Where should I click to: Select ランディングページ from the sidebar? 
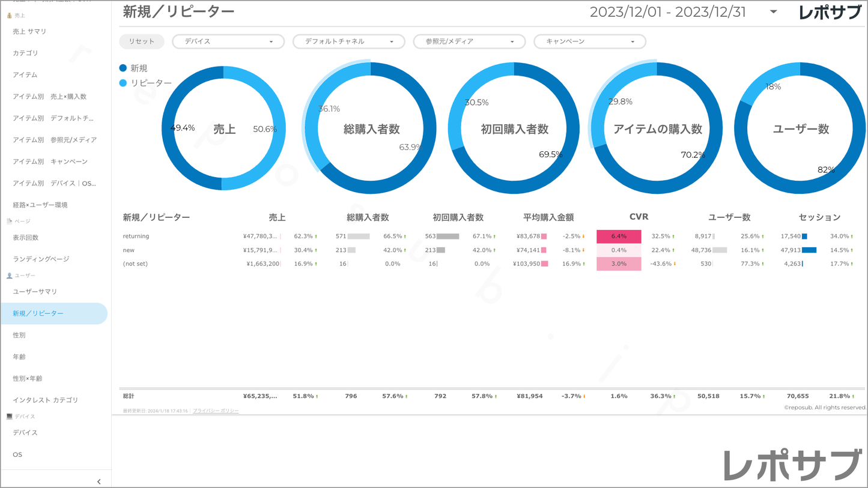pos(41,259)
